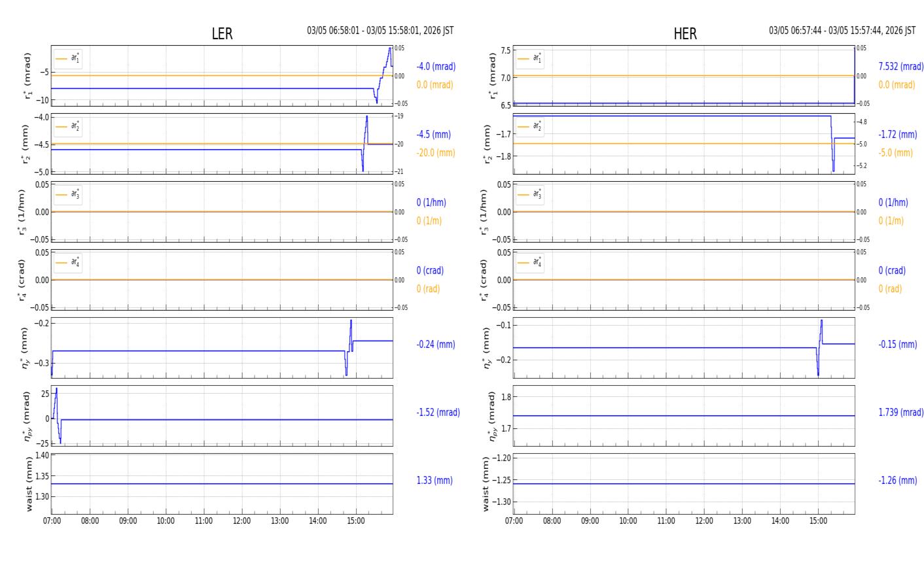Click the blue 0 (crad) value in LER
The height and width of the screenshot is (565, 924).
[x=430, y=271]
